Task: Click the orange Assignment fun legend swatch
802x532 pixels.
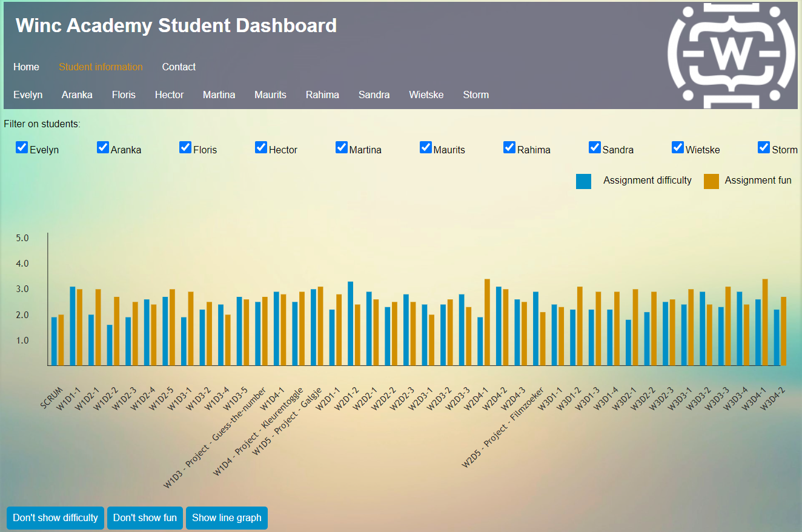Action: (711, 181)
